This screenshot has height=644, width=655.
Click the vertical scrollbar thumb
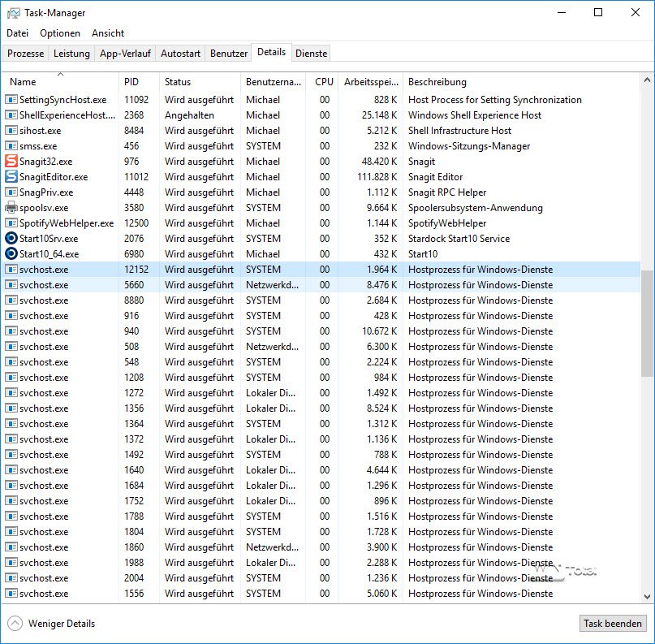coord(647,323)
